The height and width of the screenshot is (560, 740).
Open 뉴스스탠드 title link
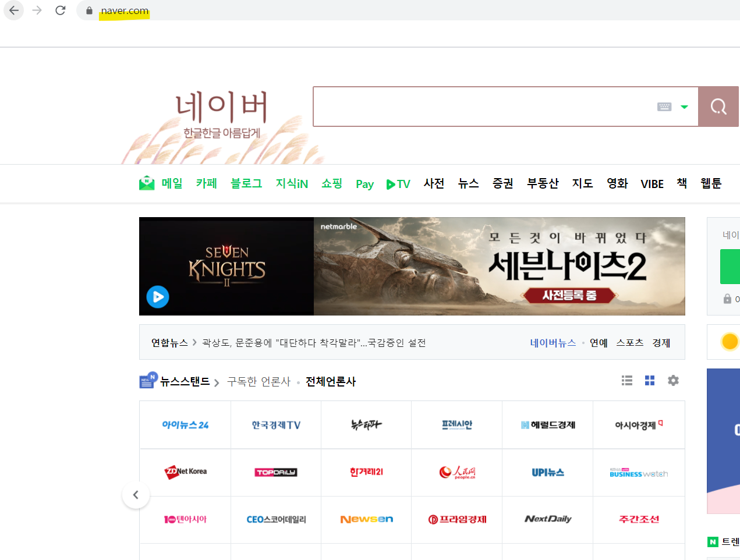coord(185,382)
